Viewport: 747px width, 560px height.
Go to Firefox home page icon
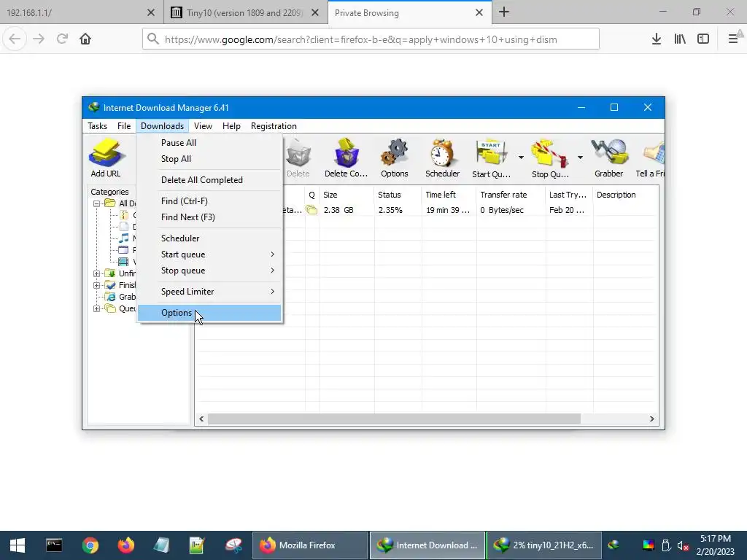pyautogui.click(x=85, y=39)
